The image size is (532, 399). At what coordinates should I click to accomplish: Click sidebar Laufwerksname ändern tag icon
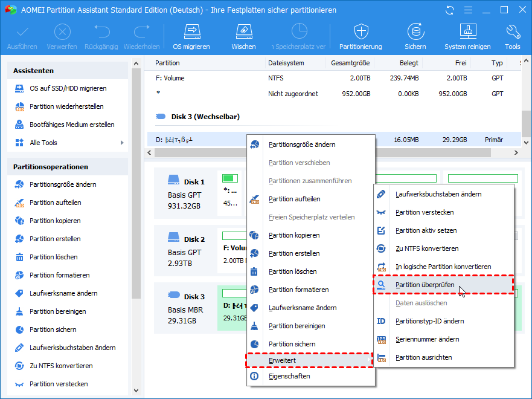[19, 293]
